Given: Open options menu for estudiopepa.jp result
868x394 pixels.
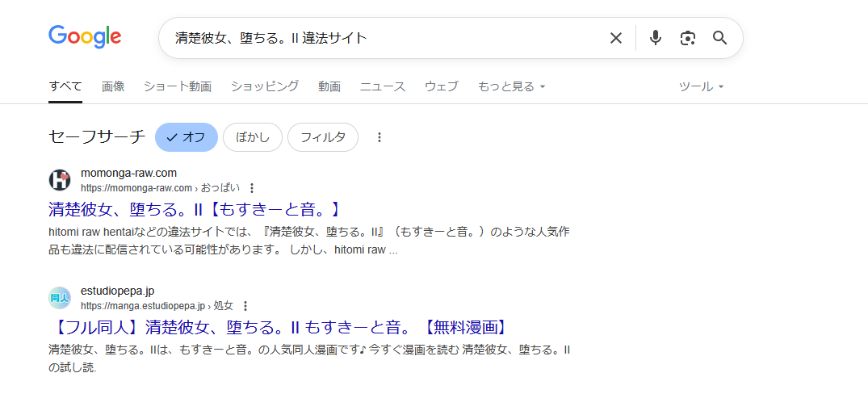Looking at the screenshot, I should point(245,306).
